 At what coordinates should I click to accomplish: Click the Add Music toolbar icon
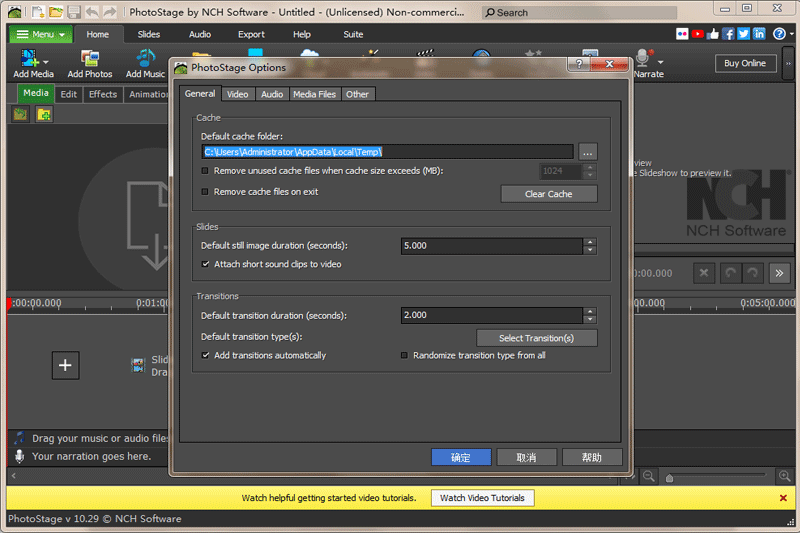[x=145, y=58]
